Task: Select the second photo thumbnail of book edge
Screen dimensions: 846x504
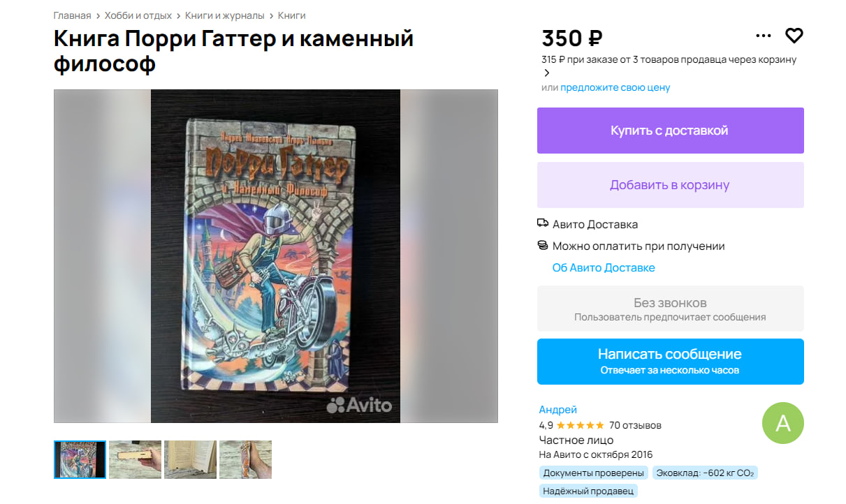Action: [135, 459]
